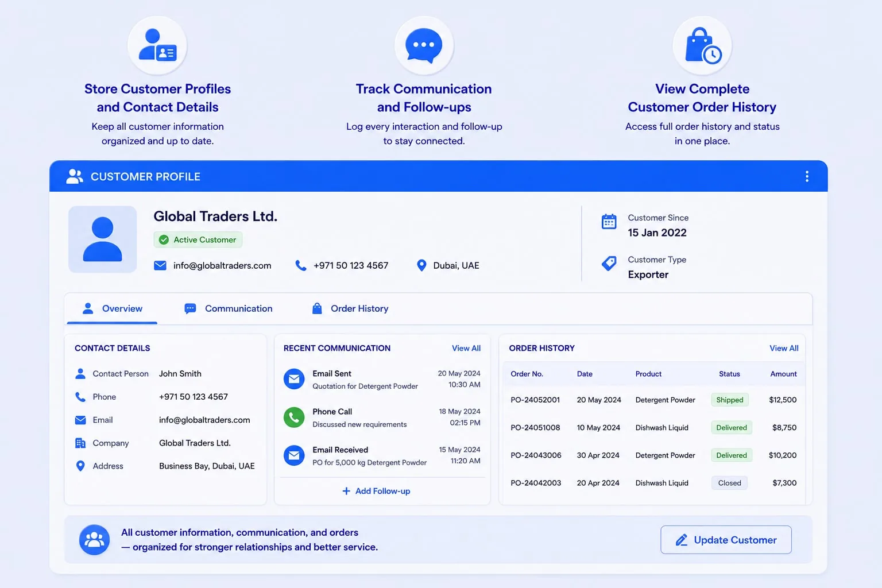This screenshot has height=588, width=882.
Task: Click the Shipped status badge
Action: (x=729, y=400)
